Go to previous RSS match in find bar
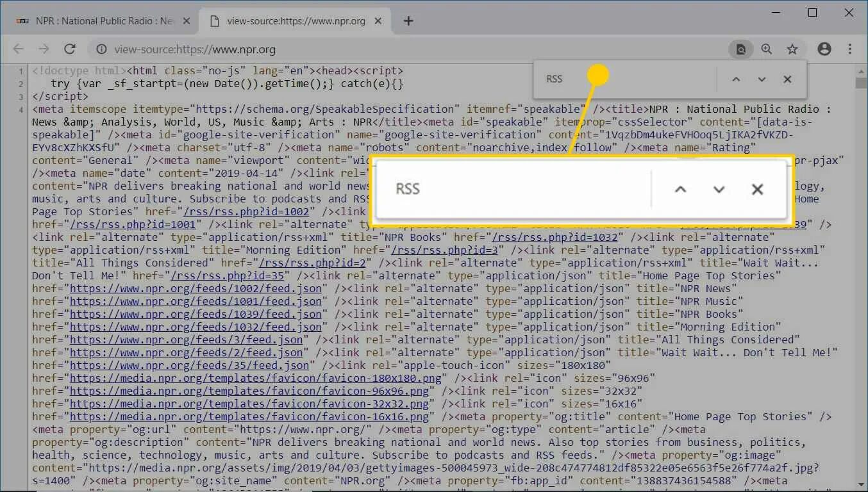The height and width of the screenshot is (492, 868). pos(736,79)
